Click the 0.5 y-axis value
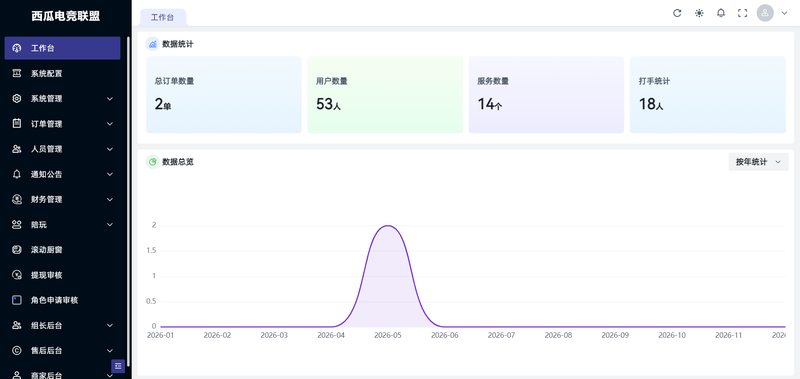The height and width of the screenshot is (379, 800). 151,301
